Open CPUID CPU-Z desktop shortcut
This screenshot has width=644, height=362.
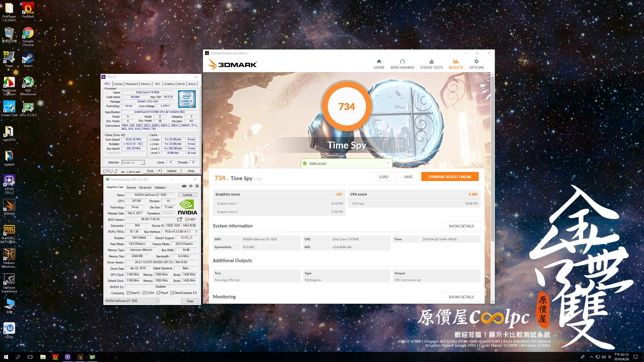[x=9, y=185]
